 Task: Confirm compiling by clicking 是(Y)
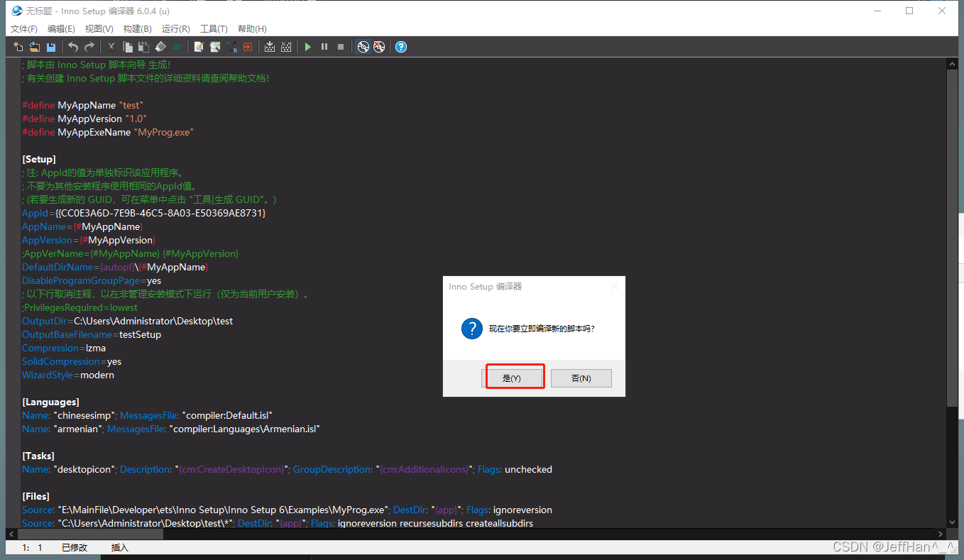pyautogui.click(x=514, y=377)
